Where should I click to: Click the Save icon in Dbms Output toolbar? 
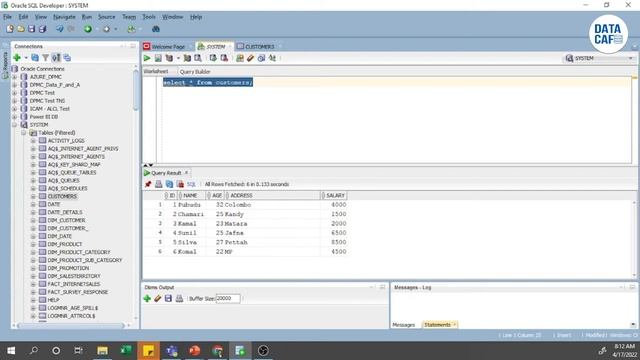coord(168,298)
